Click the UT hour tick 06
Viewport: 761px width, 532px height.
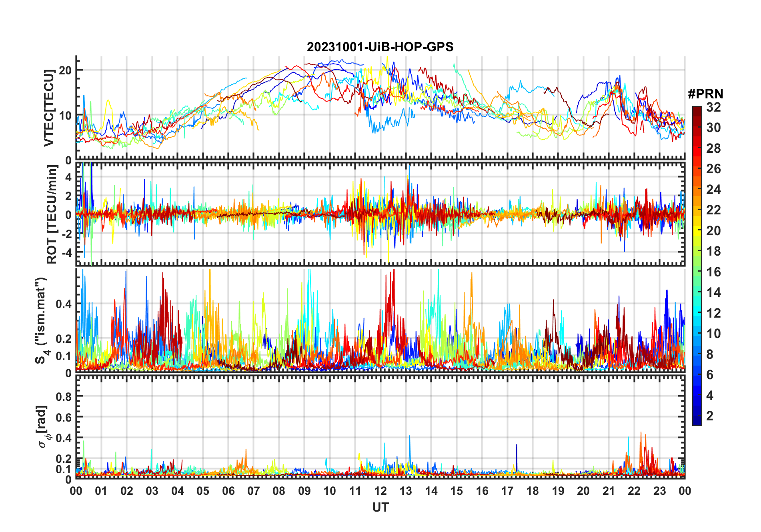tap(228, 491)
